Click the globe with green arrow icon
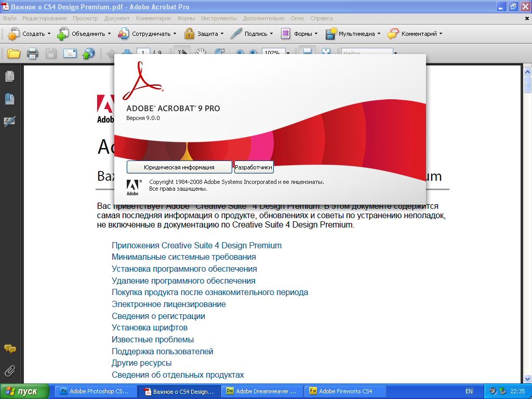532x399 pixels. point(88,54)
